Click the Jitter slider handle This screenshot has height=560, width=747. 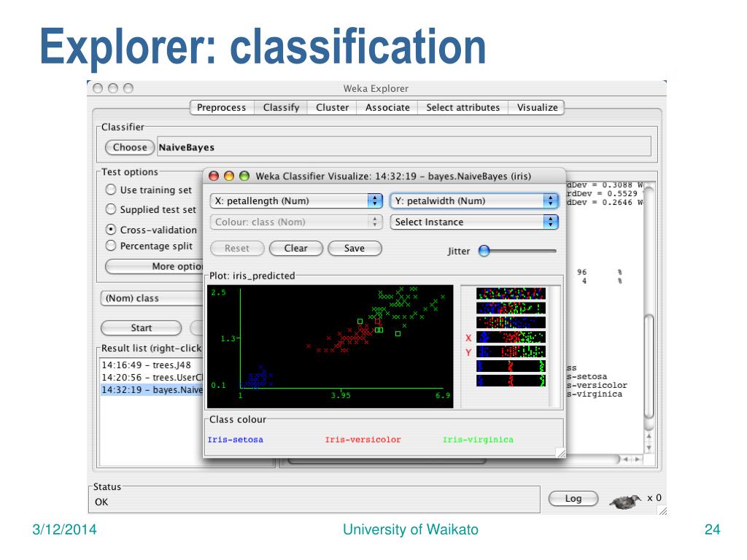coord(484,251)
